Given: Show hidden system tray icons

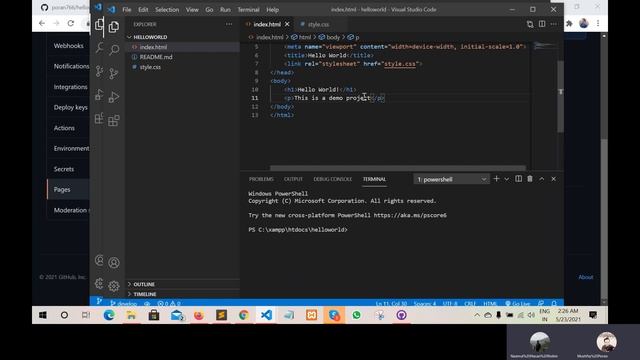Looking at the screenshot, I should 477,315.
